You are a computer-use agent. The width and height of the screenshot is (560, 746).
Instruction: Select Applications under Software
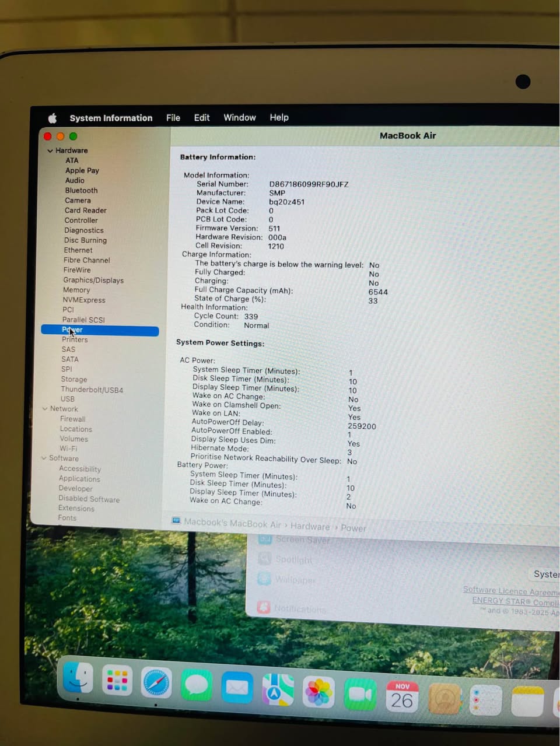[x=79, y=479]
